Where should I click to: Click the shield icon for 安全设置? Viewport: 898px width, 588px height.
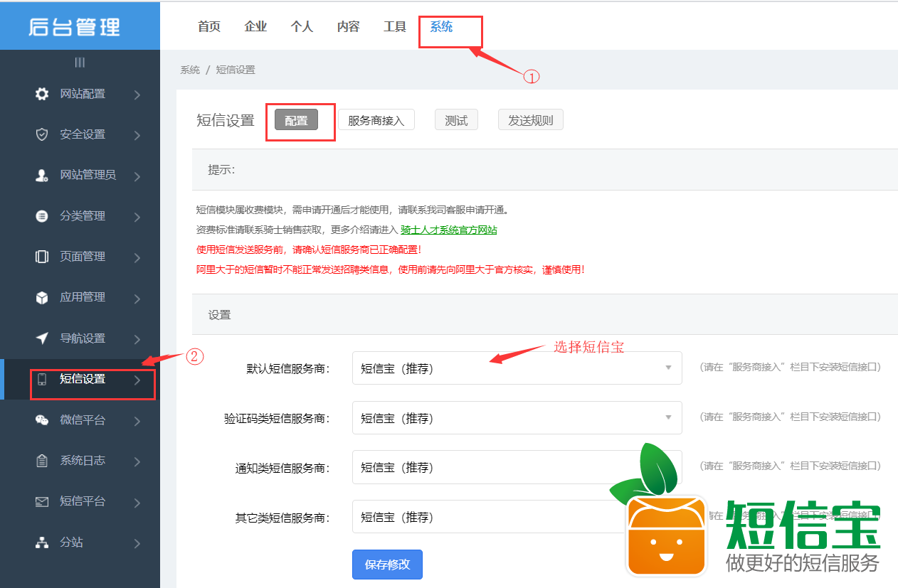coord(42,134)
